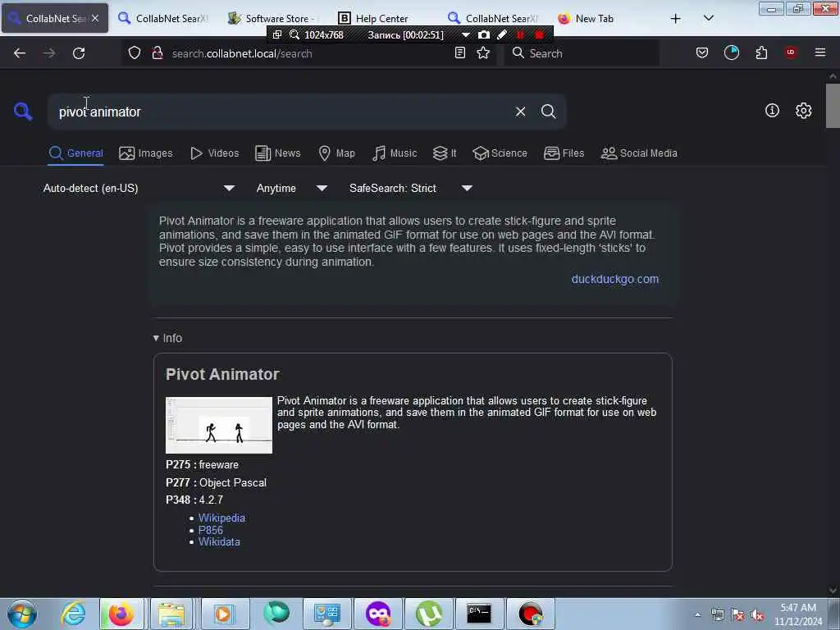Open tracking protection shield icon
The height and width of the screenshot is (630, 840).
[135, 53]
